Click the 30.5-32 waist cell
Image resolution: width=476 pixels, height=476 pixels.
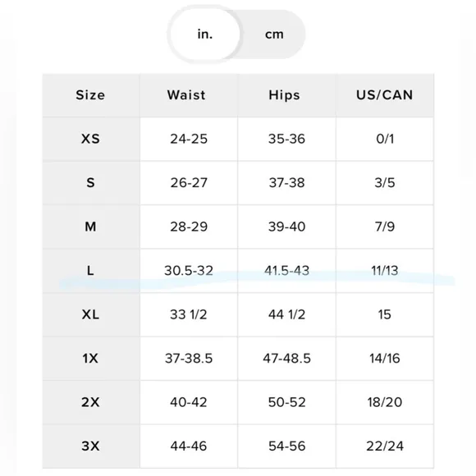pyautogui.click(x=189, y=271)
